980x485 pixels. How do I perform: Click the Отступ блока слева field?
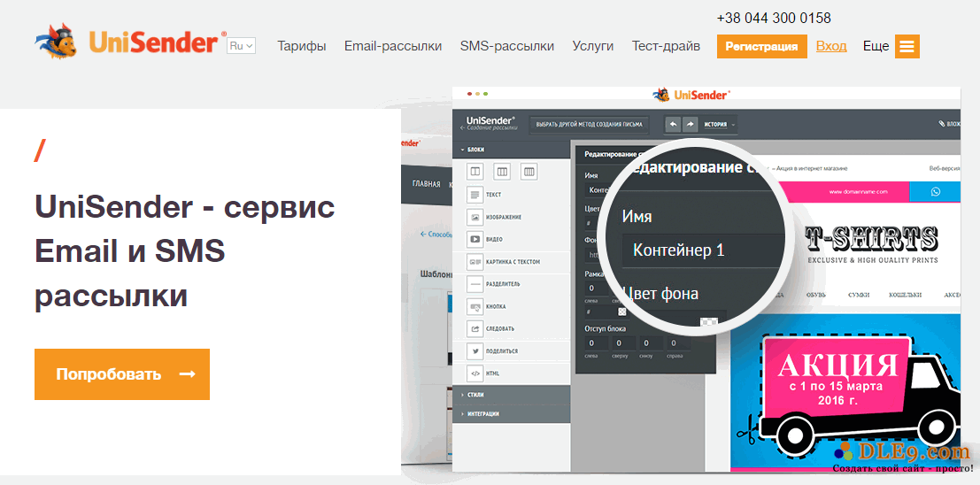tap(597, 343)
